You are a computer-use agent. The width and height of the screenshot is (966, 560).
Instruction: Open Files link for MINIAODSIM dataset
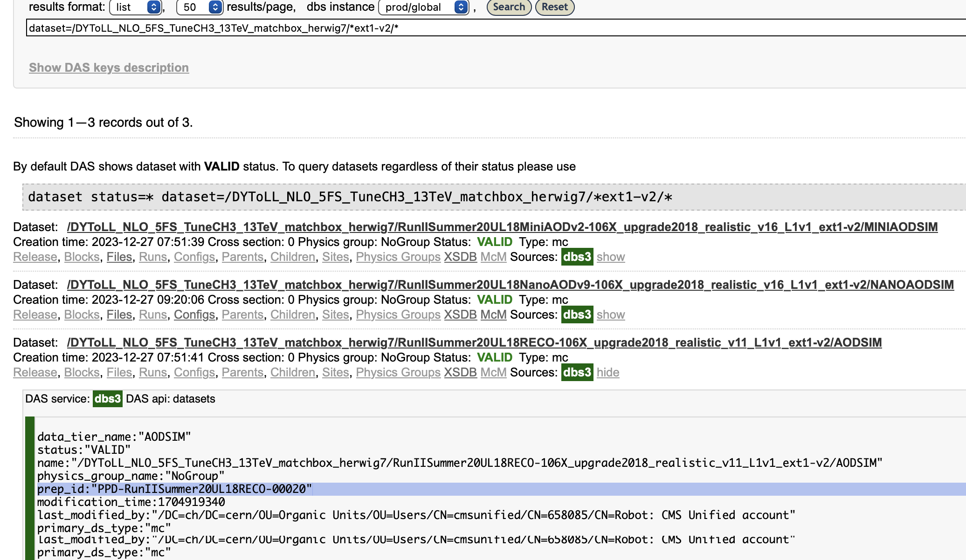119,257
